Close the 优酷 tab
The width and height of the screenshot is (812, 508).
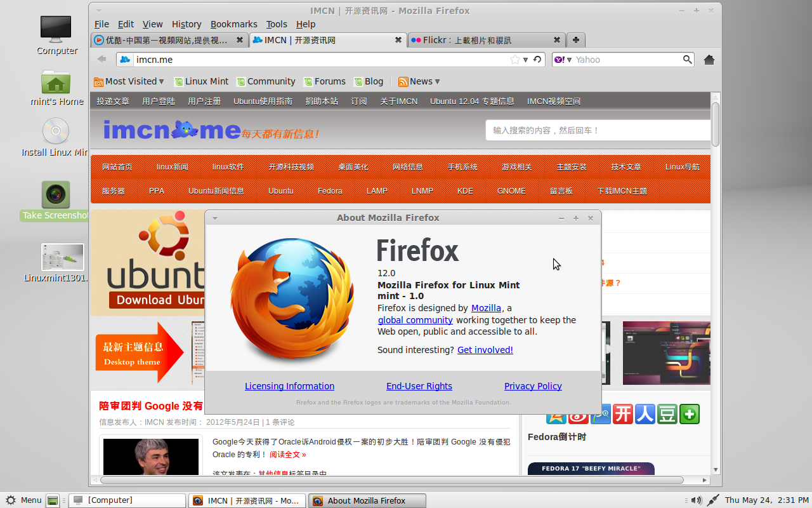240,40
